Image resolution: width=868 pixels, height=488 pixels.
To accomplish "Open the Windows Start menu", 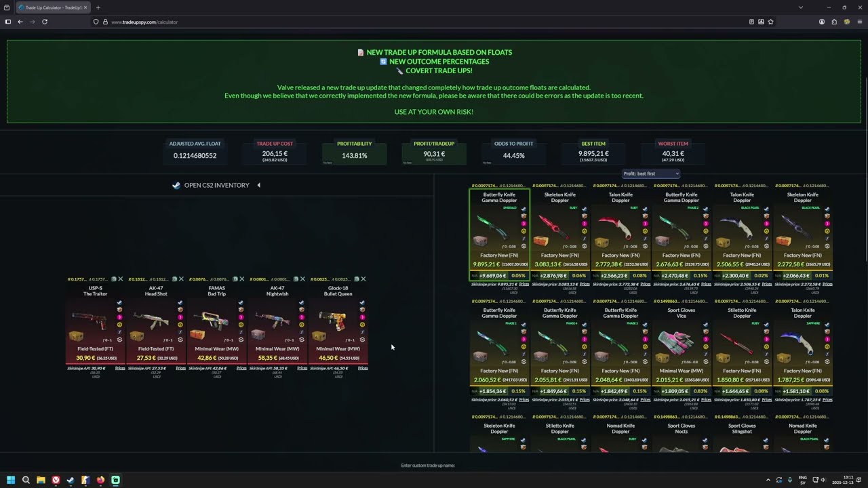I will point(11,480).
